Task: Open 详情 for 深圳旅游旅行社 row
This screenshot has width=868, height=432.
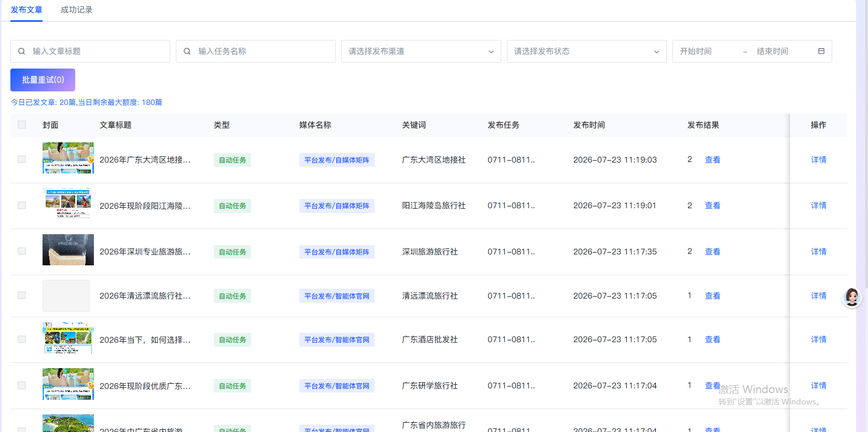Action: tap(819, 252)
